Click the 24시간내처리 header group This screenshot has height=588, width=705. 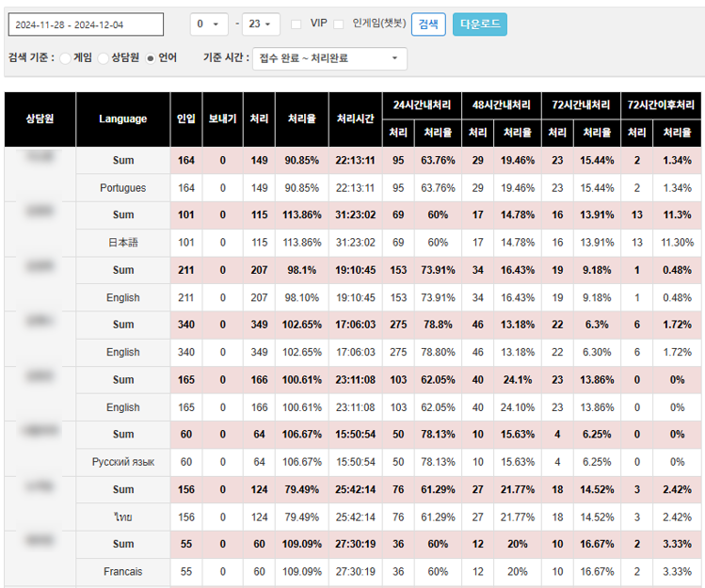421,104
